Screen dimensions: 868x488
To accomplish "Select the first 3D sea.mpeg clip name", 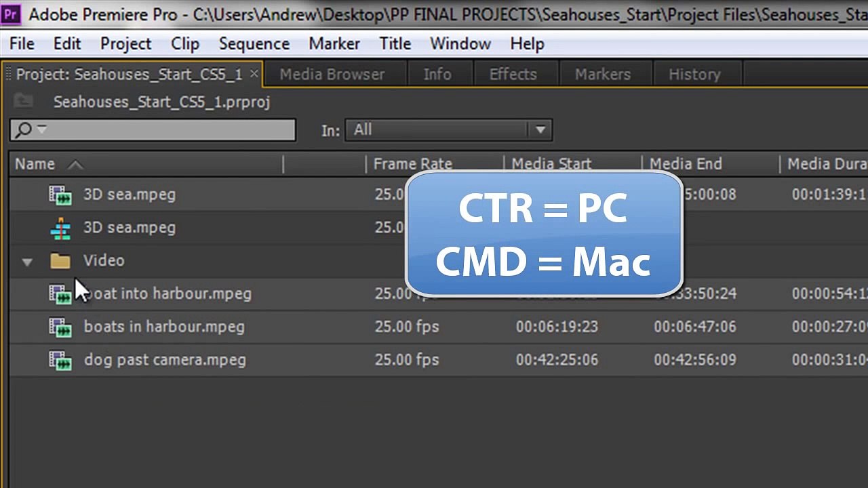I will coord(130,195).
